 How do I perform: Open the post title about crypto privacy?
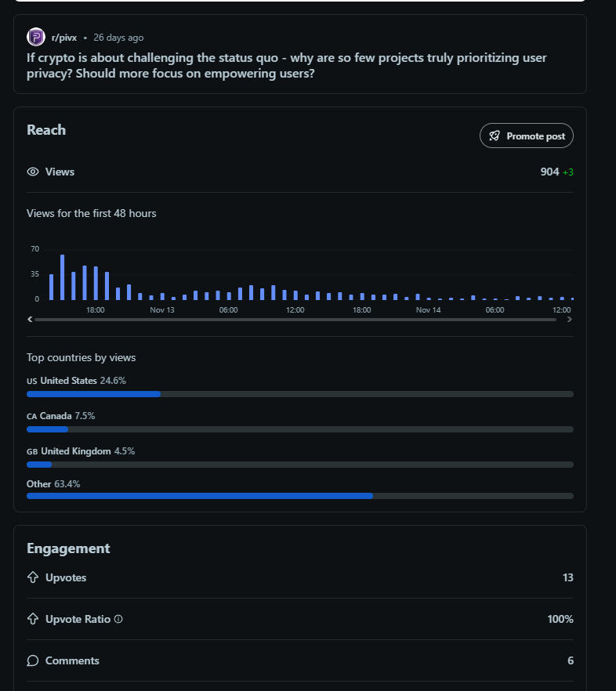click(x=286, y=66)
